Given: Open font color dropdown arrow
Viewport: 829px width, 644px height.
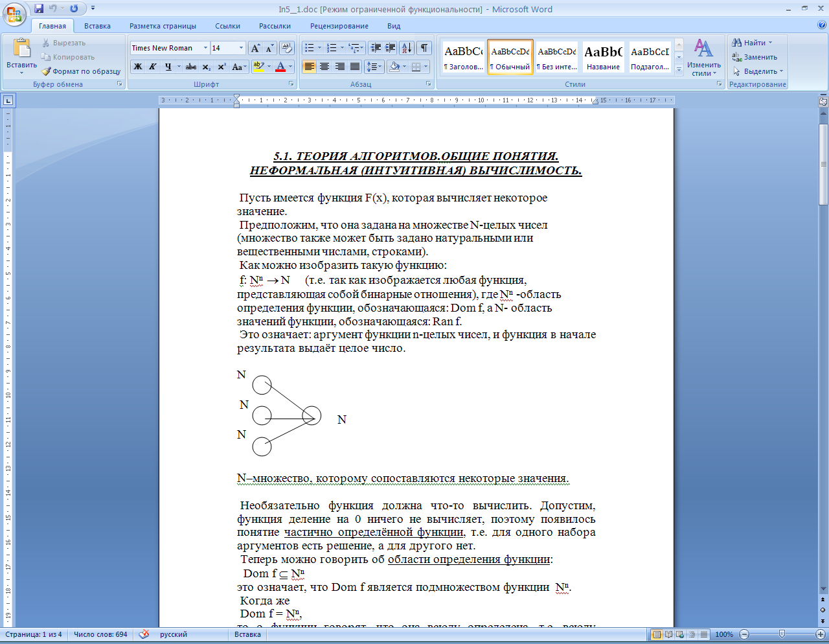Looking at the screenshot, I should click(x=290, y=67).
